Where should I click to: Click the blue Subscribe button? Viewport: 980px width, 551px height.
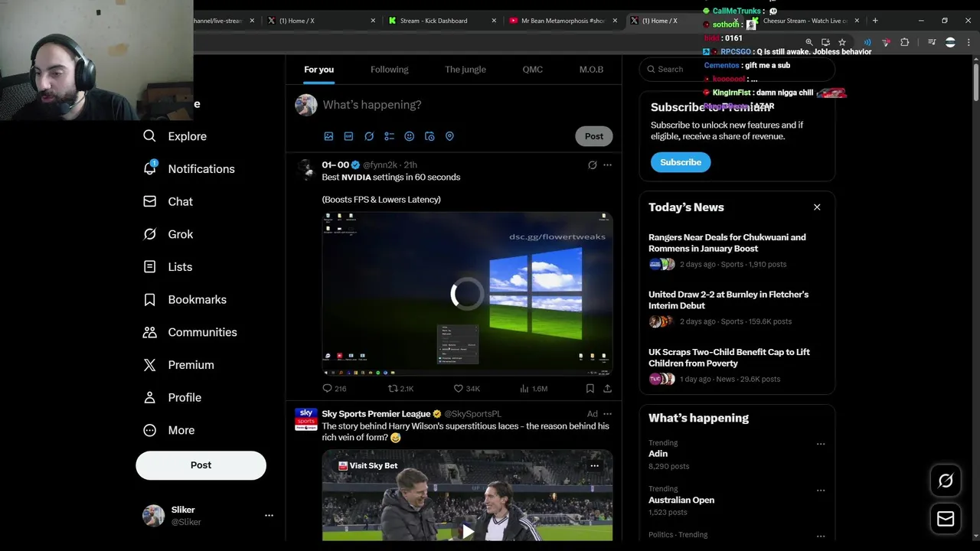(681, 162)
